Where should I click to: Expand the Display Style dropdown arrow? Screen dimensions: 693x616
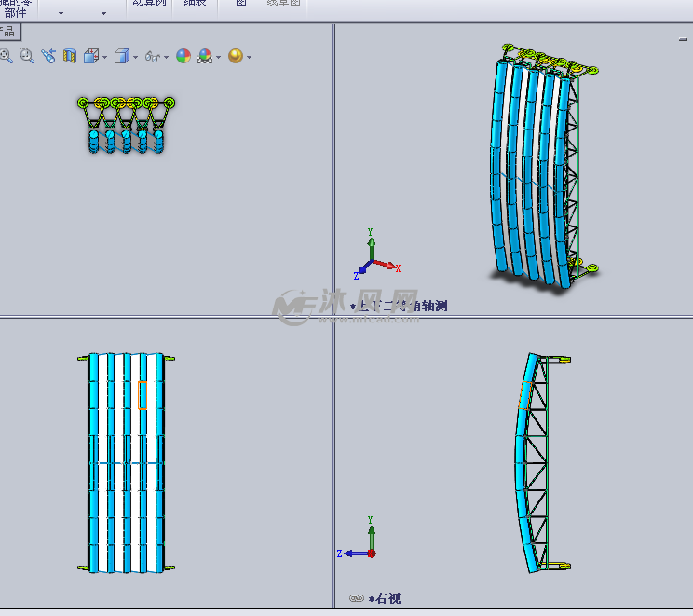pyautogui.click(x=135, y=57)
